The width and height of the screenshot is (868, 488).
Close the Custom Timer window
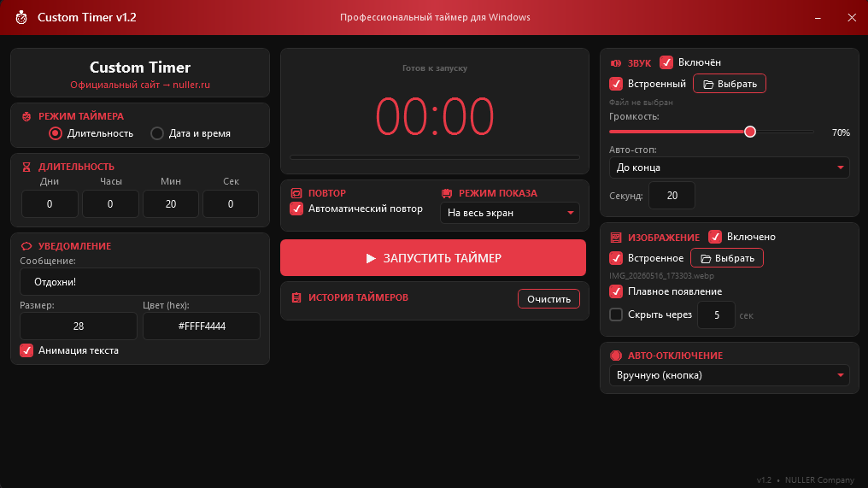point(852,18)
